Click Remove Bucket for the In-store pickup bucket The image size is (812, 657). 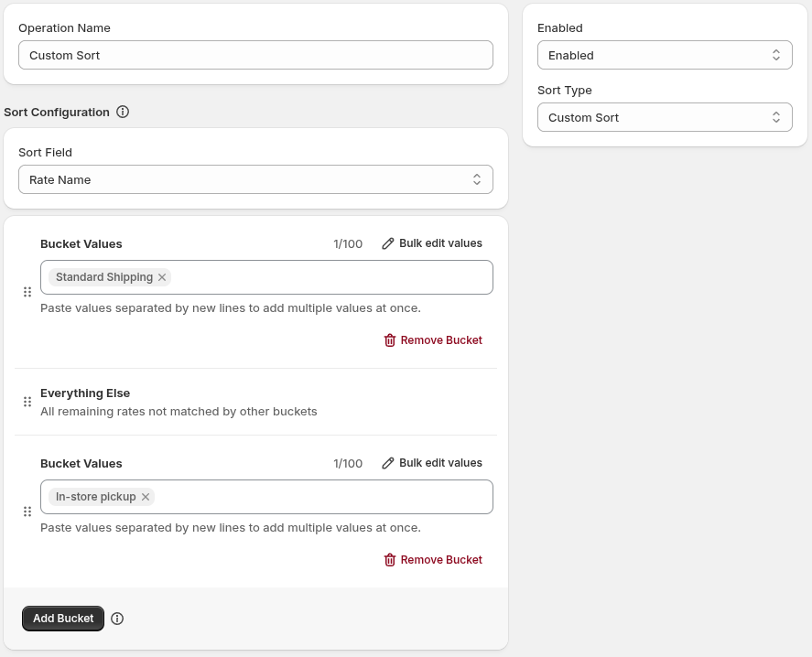coord(433,560)
